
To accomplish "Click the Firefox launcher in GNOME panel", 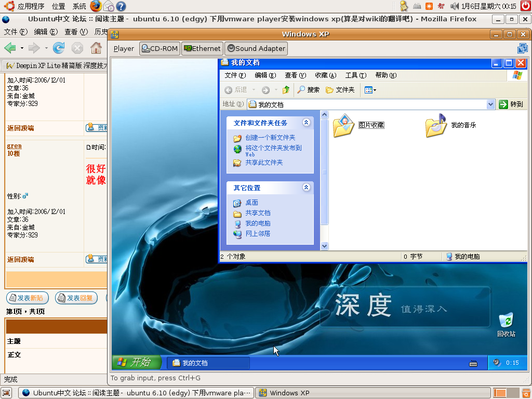I will pyautogui.click(x=96, y=6).
